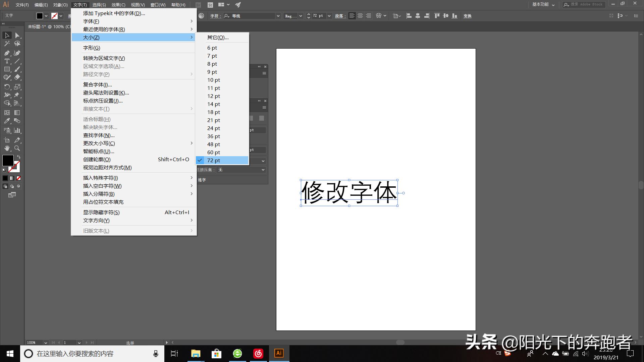
Task: Select the Type tool
Action: (x=7, y=61)
